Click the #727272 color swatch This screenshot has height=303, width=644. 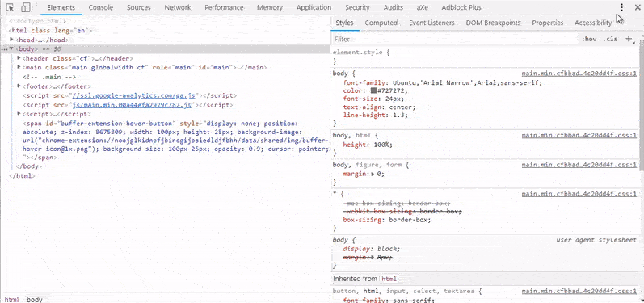(373, 90)
